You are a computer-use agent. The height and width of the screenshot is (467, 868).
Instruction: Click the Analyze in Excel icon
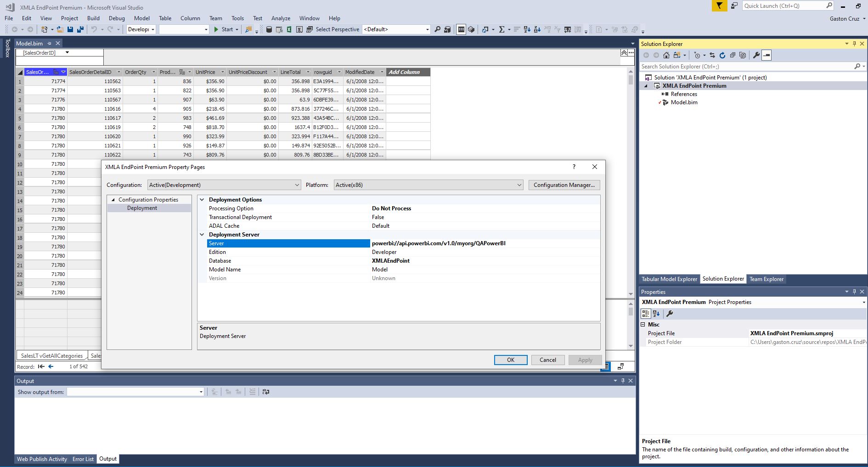tap(289, 29)
